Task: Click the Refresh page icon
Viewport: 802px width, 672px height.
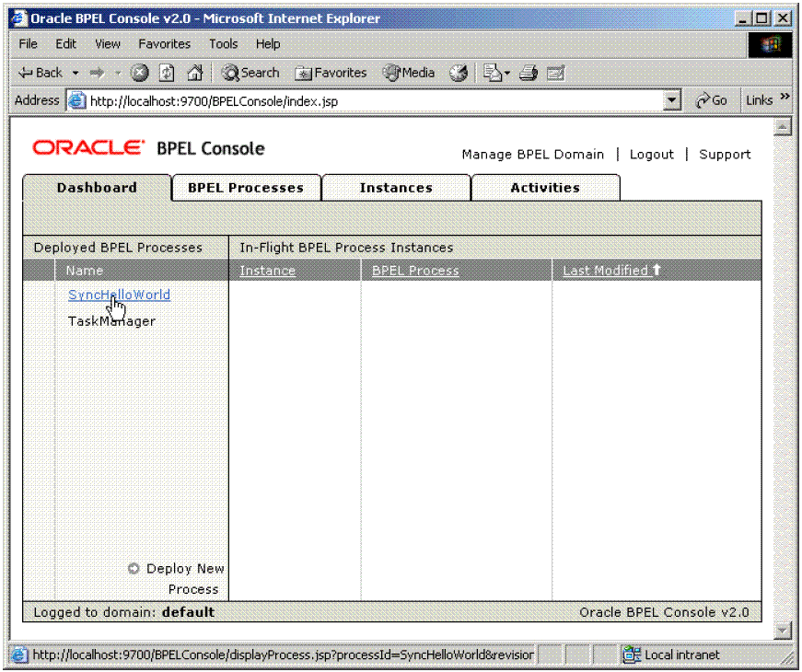Action: 167,73
